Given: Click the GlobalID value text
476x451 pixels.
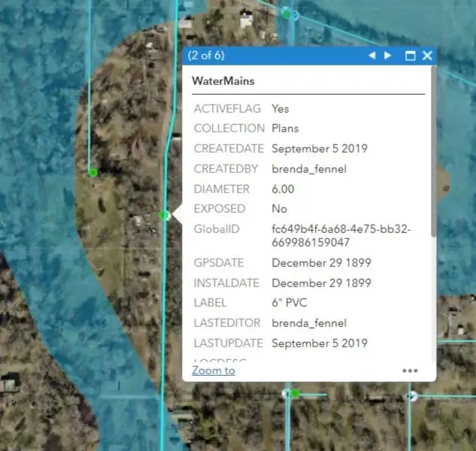Looking at the screenshot, I should [341, 235].
